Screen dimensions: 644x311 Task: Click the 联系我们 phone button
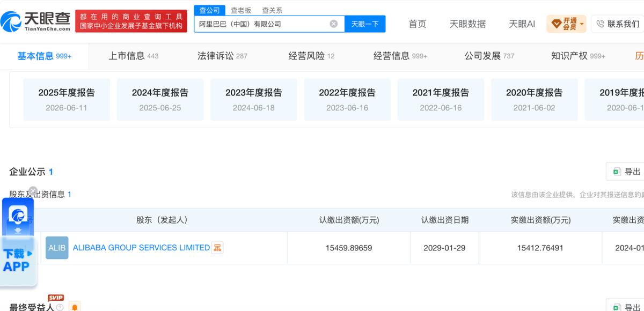[618, 24]
